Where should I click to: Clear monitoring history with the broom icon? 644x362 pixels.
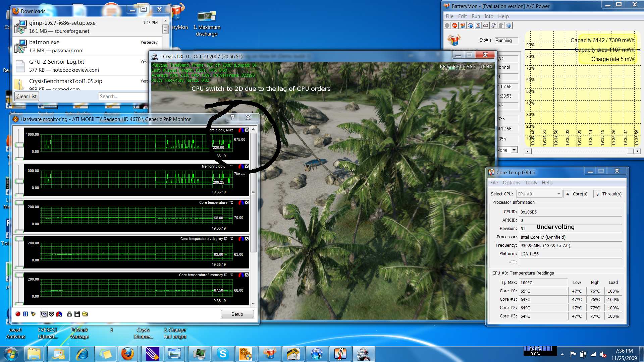pyautogui.click(x=33, y=314)
